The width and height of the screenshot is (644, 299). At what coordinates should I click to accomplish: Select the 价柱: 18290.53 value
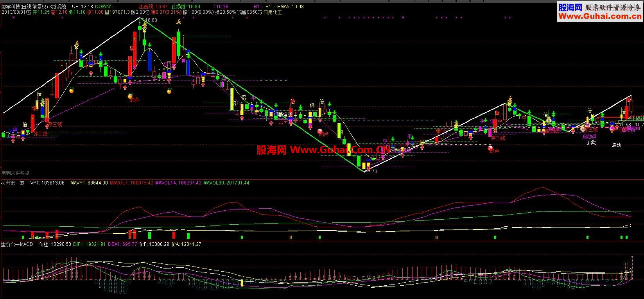click(55, 244)
